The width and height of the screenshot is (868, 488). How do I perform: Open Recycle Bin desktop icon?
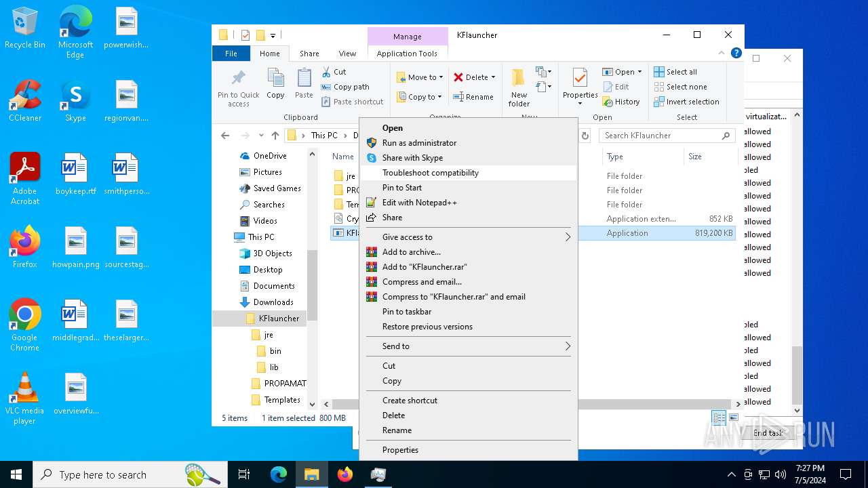(25, 28)
